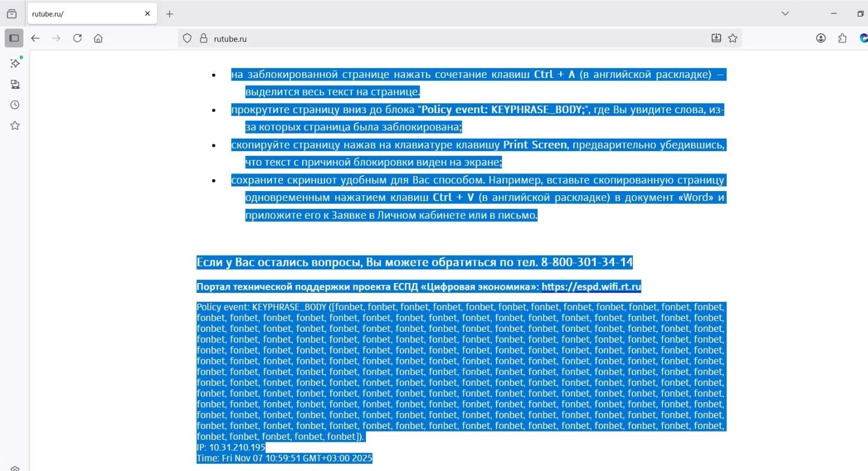Bookmark this page with the star
Viewport: 868px width, 471px height.
coord(733,38)
